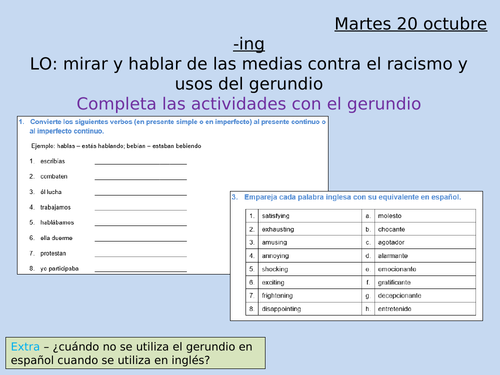Click the underlined '-ing' title
Viewport: 500px width, 375px height.
click(x=249, y=44)
